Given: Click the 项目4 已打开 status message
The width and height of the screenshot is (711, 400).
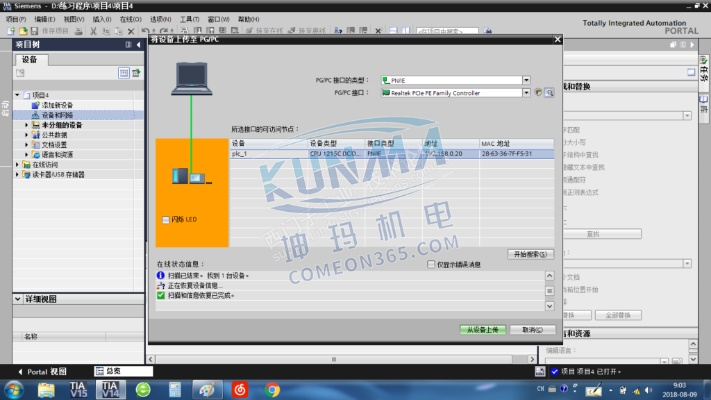Looking at the screenshot, I should [591, 371].
